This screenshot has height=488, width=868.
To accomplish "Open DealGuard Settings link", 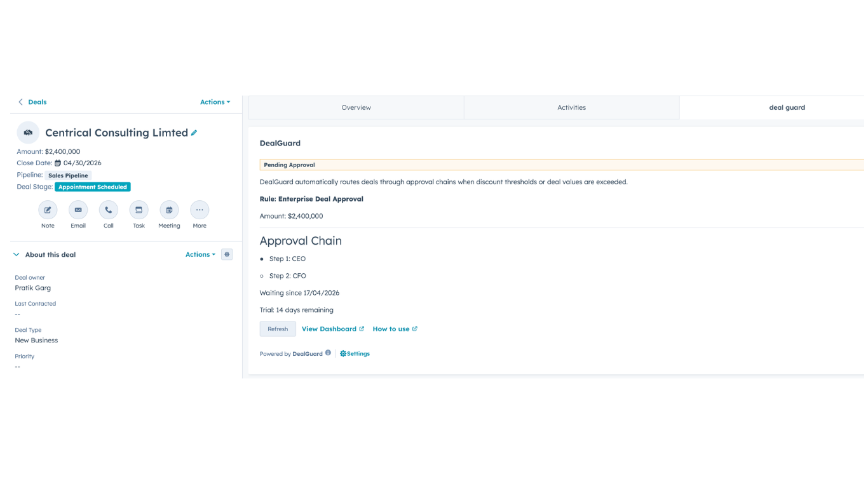I will click(x=355, y=353).
